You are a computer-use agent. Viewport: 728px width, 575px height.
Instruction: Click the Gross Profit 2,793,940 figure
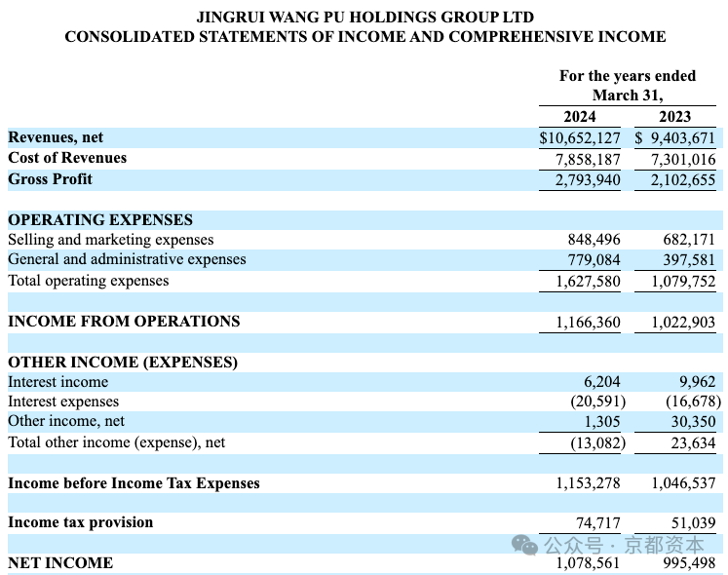coord(588,179)
